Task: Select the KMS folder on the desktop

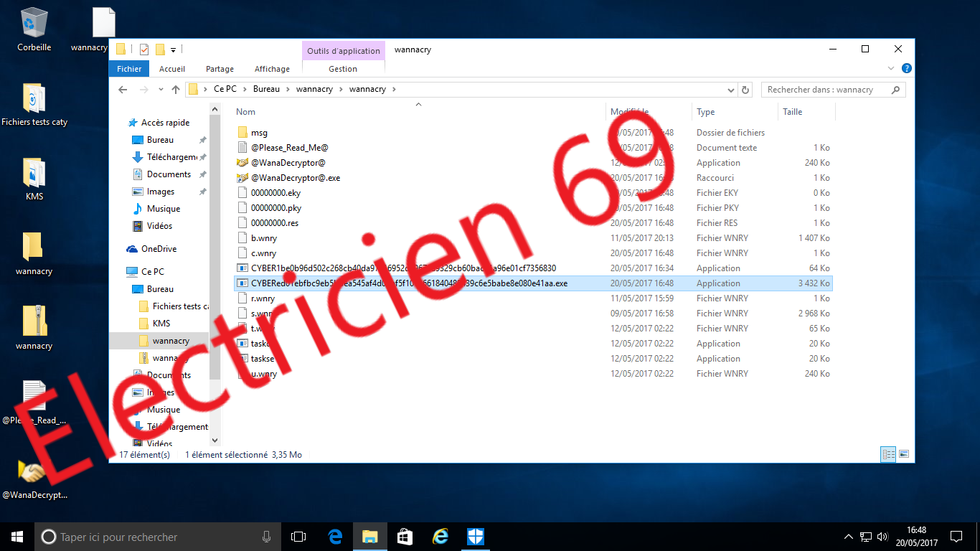Action: (34, 179)
